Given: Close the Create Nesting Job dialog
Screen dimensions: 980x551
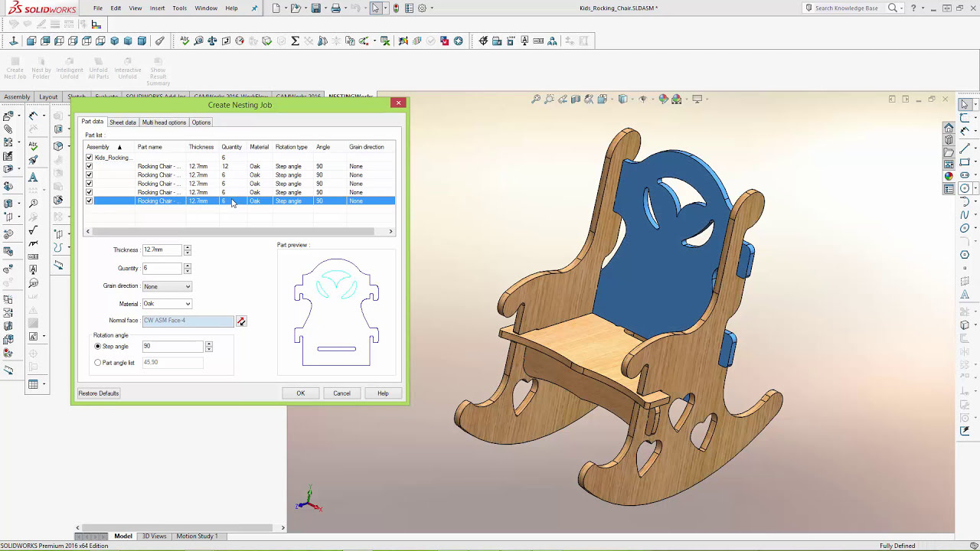Looking at the screenshot, I should pyautogui.click(x=398, y=103).
